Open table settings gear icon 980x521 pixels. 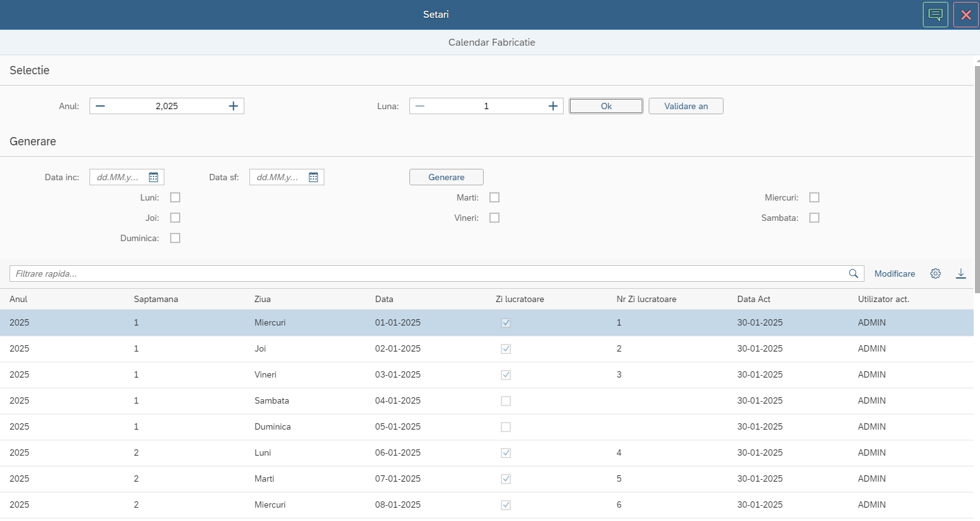(x=936, y=274)
